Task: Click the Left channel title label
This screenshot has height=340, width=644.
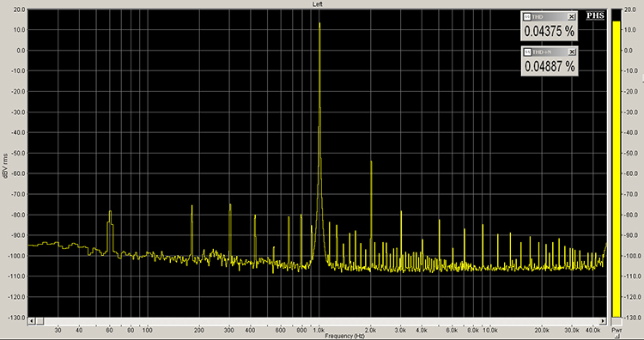Action: coord(318,4)
